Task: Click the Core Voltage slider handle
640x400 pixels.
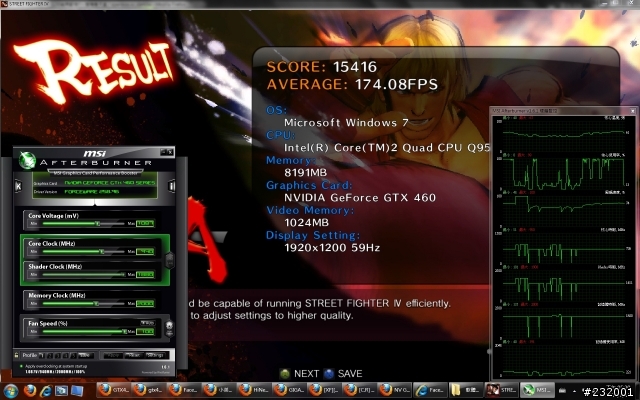Action: (98, 223)
